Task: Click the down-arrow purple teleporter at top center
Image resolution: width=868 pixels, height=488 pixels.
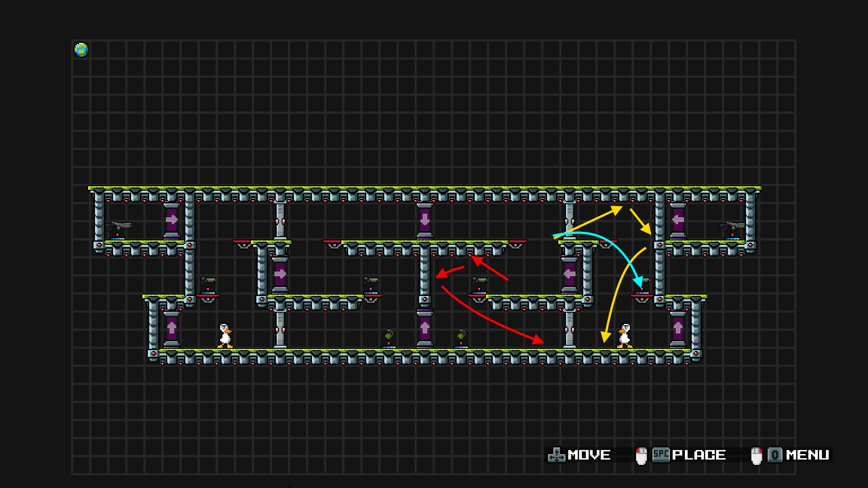Action: coord(425,220)
